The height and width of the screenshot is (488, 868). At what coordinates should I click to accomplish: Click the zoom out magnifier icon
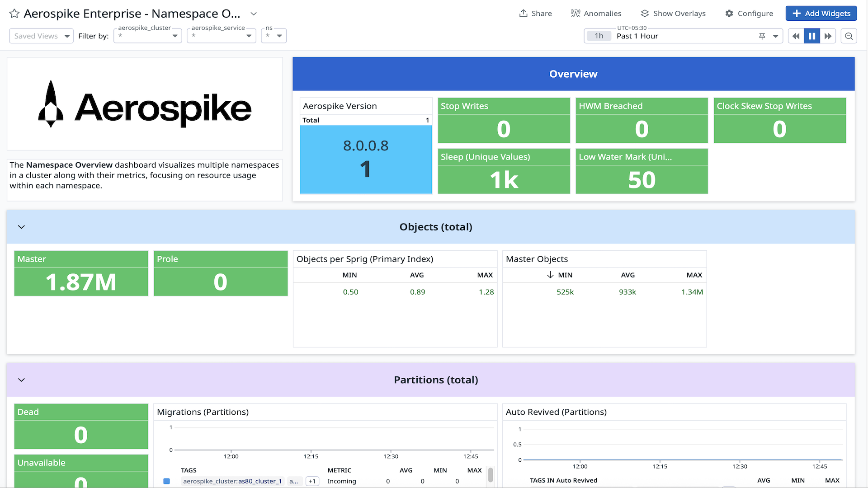tap(849, 36)
